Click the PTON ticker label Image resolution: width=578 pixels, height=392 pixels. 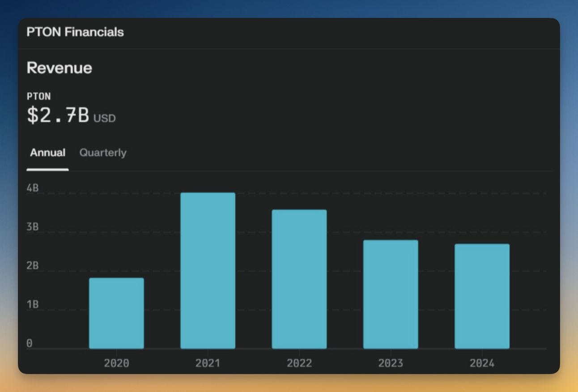click(38, 96)
